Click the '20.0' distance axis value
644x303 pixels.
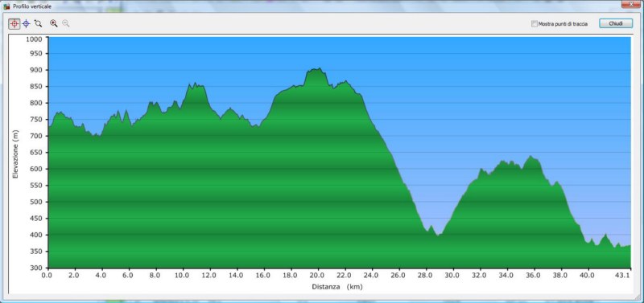click(x=317, y=276)
